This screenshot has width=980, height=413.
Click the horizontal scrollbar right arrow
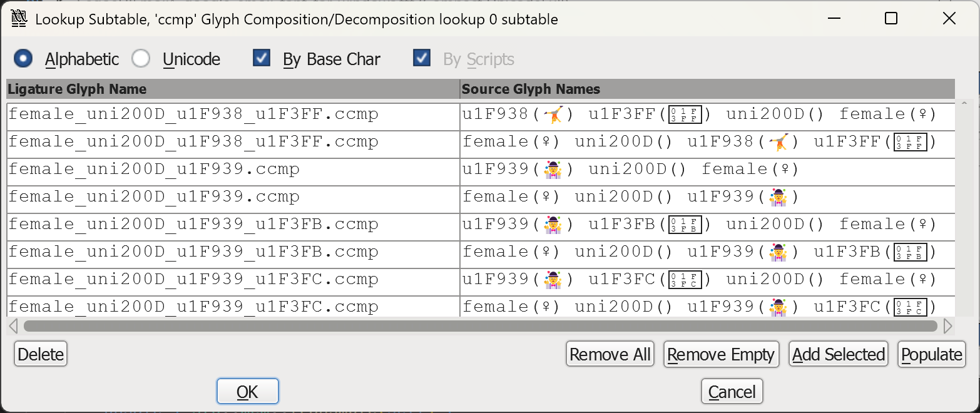coord(947,326)
